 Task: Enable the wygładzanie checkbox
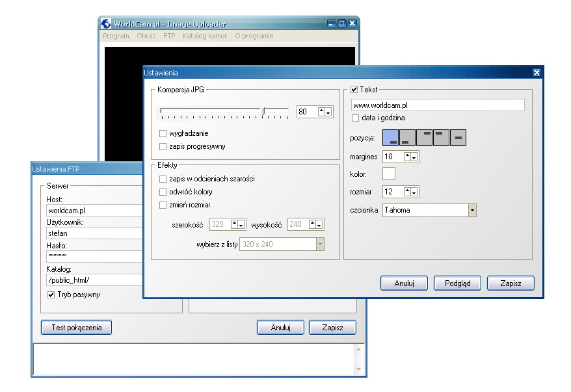[163, 133]
